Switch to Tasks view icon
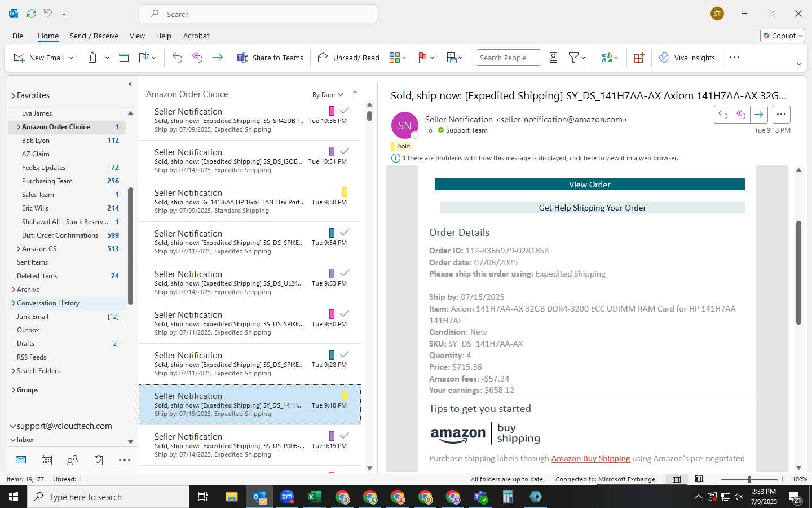The image size is (812, 508). pos(99,460)
